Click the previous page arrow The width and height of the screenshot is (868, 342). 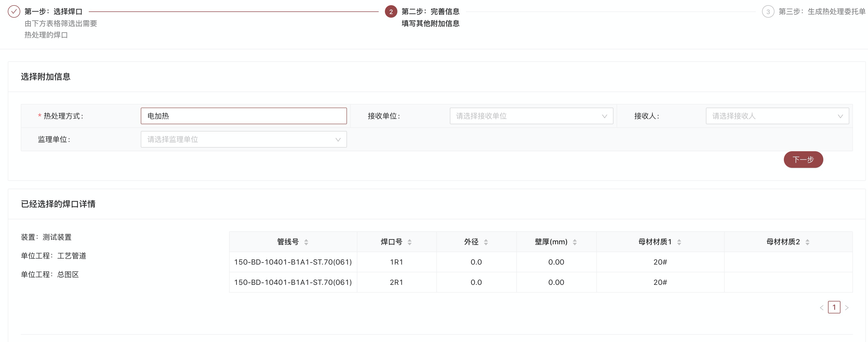[x=822, y=307]
